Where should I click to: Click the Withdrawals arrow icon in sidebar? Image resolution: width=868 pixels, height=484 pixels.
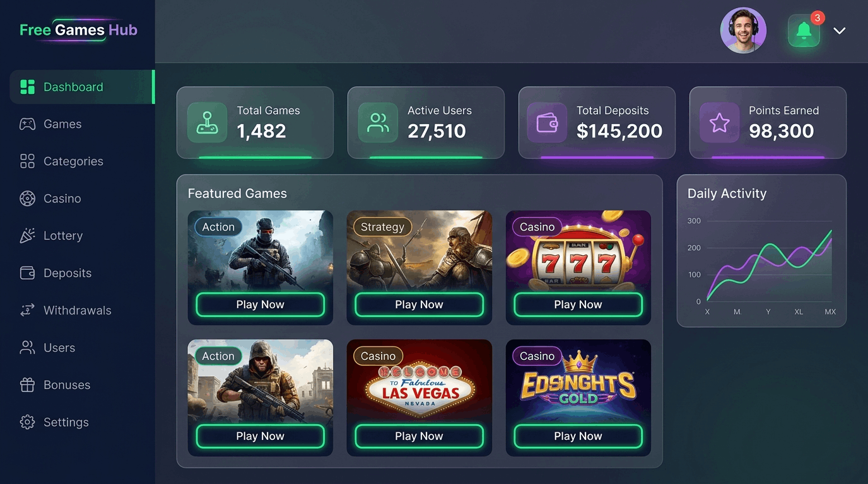28,309
